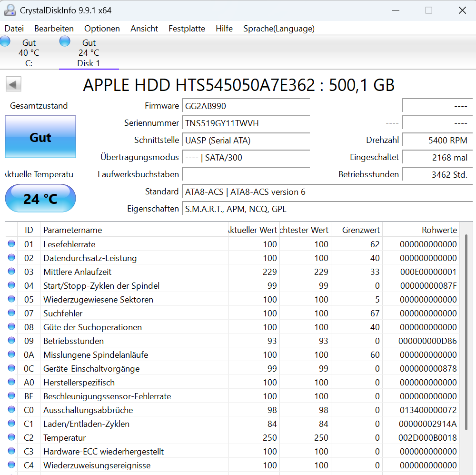Click status orb for Datendurchsatz-Leistung row
Image resolution: width=476 pixels, height=475 pixels.
click(11, 257)
